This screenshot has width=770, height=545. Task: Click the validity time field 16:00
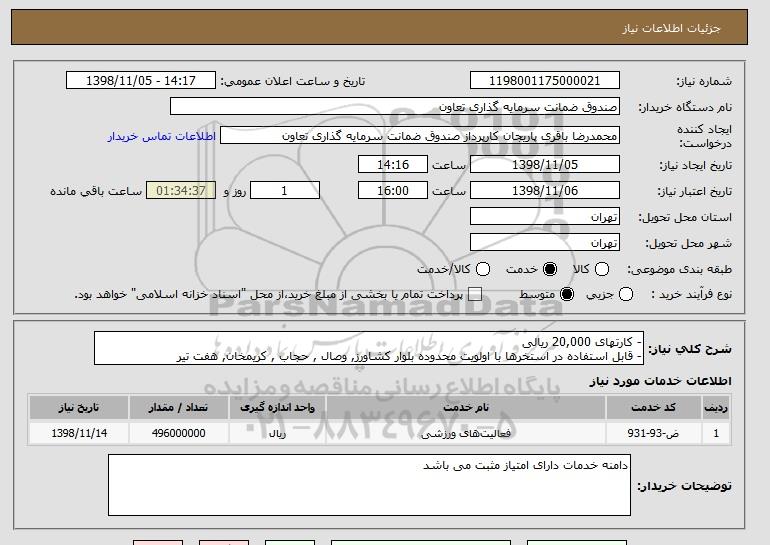click(x=393, y=191)
